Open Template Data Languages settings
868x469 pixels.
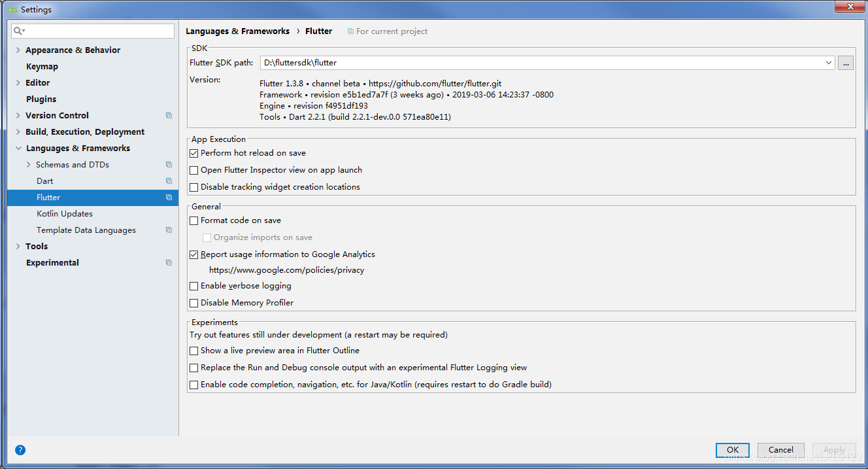(86, 230)
